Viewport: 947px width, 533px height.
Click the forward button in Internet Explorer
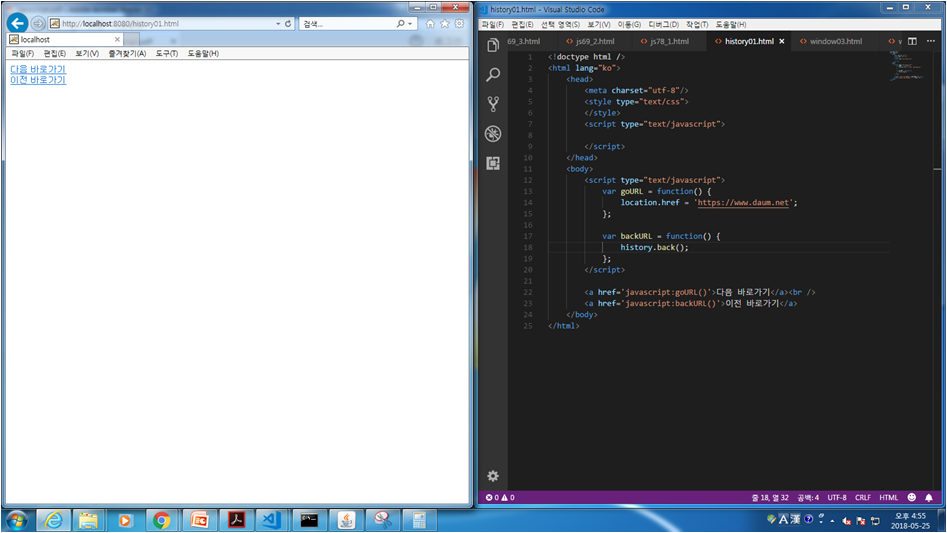pyautogui.click(x=38, y=23)
